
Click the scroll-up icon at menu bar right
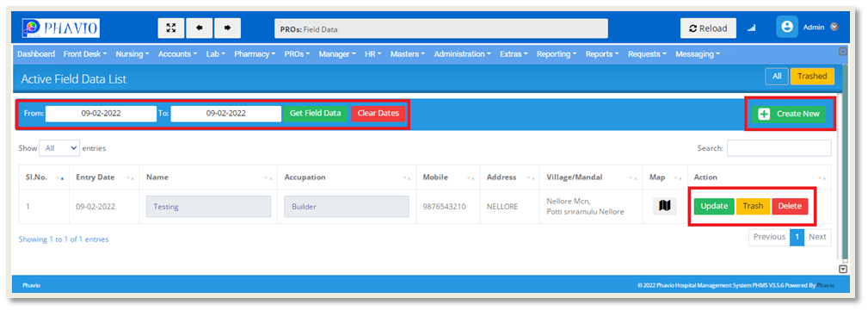click(843, 51)
